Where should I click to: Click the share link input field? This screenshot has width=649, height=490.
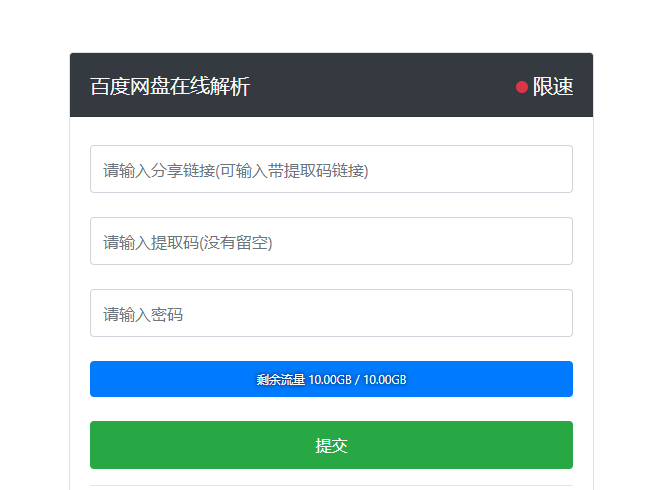pyautogui.click(x=331, y=169)
